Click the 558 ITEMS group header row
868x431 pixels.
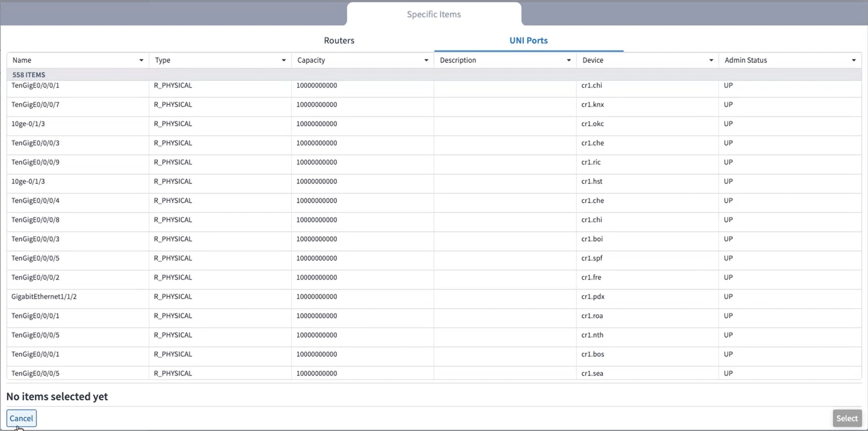coord(434,74)
